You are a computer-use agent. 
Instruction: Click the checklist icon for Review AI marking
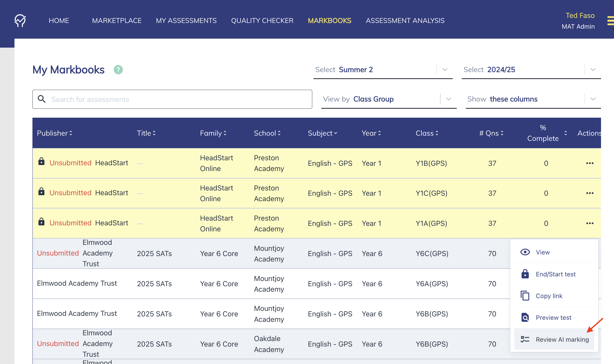(x=525, y=339)
